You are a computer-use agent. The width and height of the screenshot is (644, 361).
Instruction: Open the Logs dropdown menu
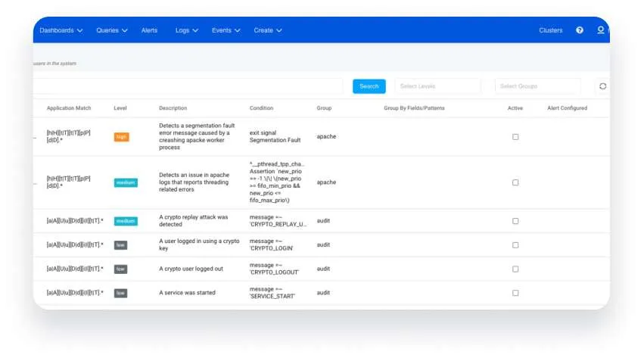[x=186, y=30]
